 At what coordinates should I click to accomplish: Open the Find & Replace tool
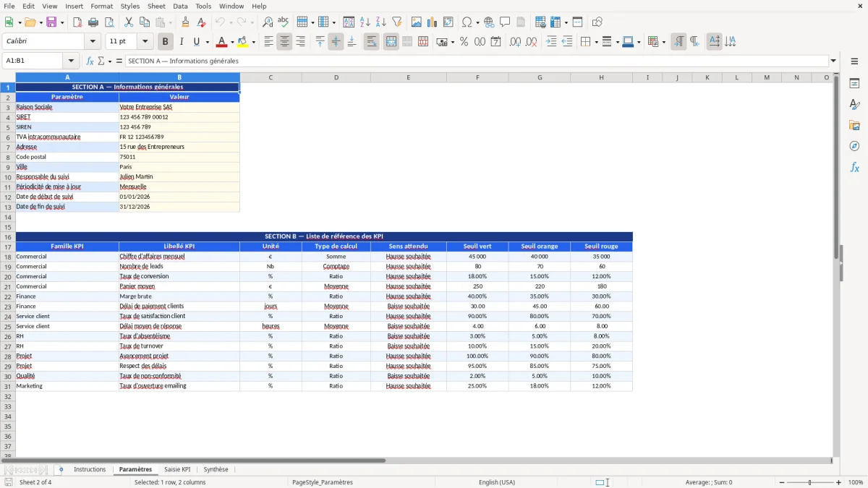pos(268,22)
